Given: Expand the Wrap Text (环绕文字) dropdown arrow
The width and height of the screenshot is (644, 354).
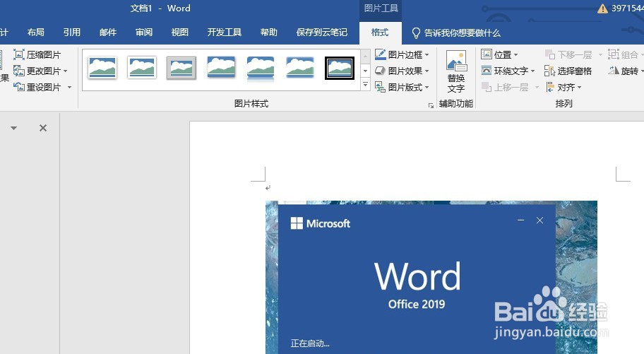Looking at the screenshot, I should tap(532, 71).
